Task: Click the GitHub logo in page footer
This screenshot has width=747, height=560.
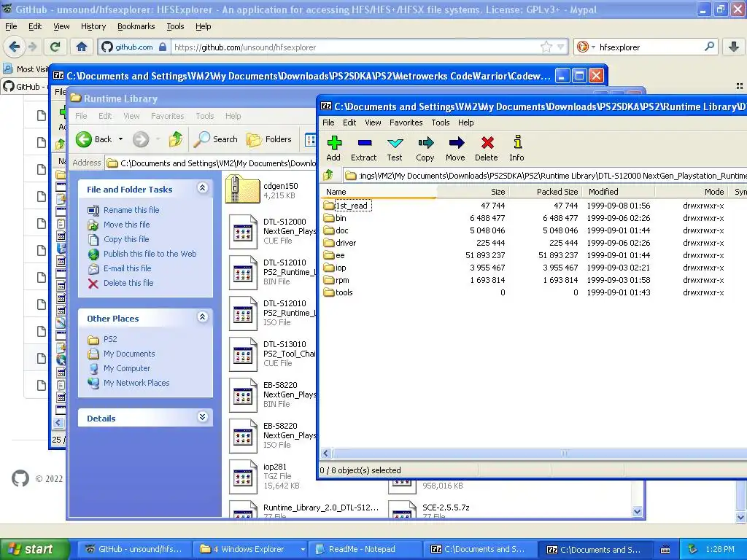Action: (x=20, y=478)
